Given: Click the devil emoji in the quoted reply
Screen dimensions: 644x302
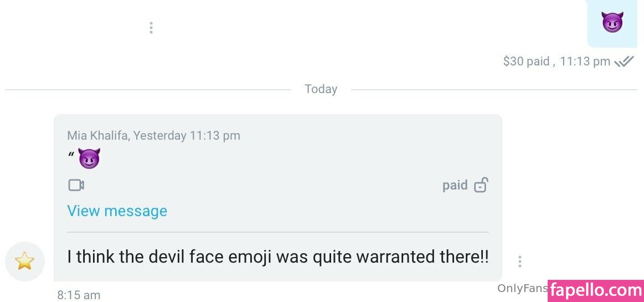Looking at the screenshot, I should point(89,159).
